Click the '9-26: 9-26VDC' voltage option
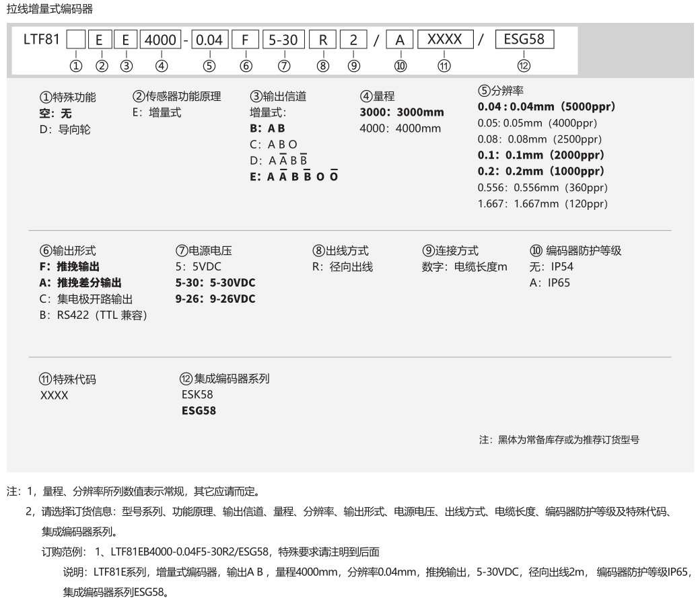Screen dimensions: 700x600 pos(215,299)
